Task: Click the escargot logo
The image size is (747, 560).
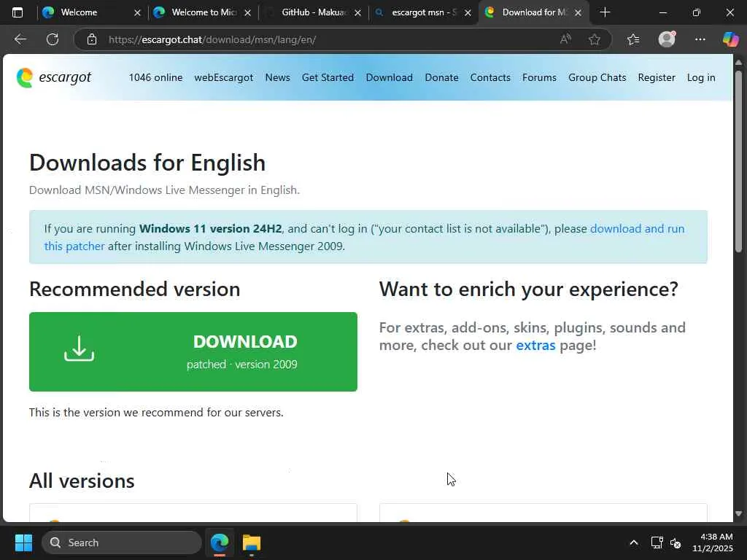Action: tap(53, 77)
